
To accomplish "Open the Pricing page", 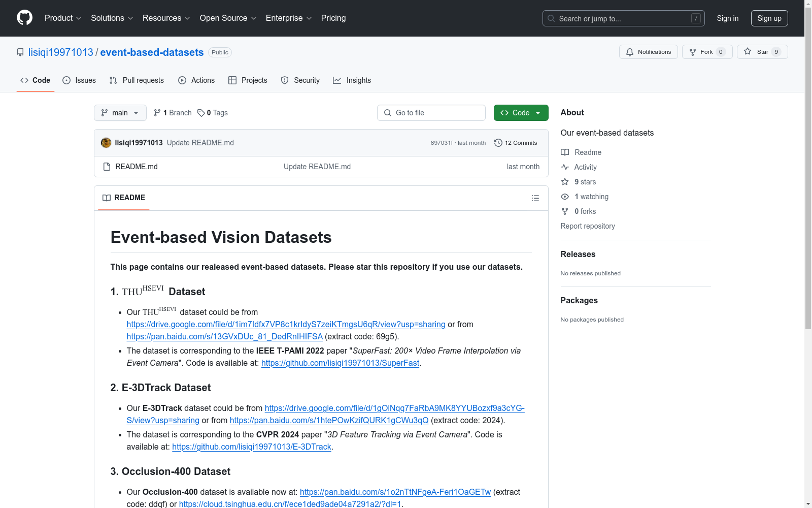I will tap(333, 18).
